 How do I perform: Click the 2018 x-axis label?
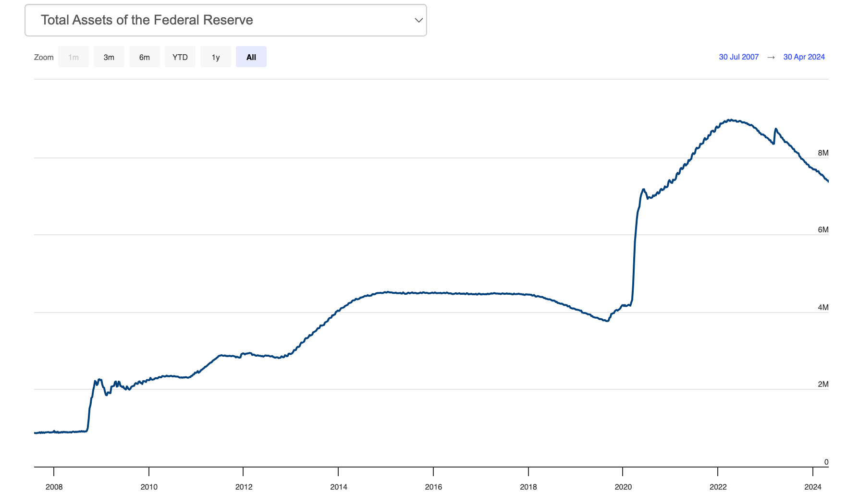[x=528, y=487]
